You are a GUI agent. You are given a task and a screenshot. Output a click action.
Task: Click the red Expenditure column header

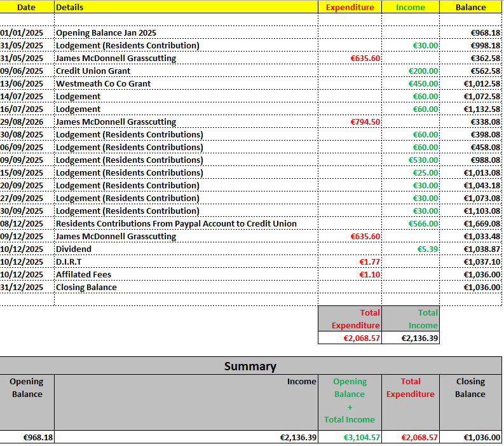coord(350,7)
